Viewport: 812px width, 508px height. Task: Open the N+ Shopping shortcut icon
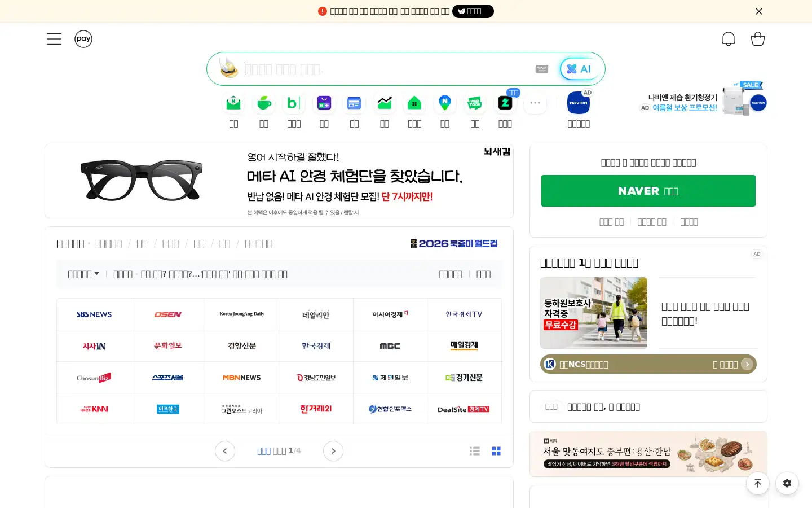324,103
